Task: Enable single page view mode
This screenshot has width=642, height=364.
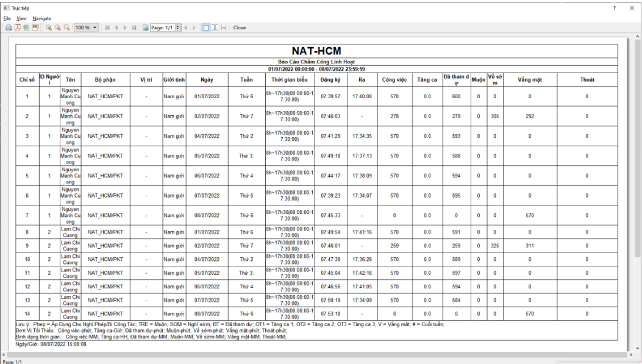Action: (205, 27)
